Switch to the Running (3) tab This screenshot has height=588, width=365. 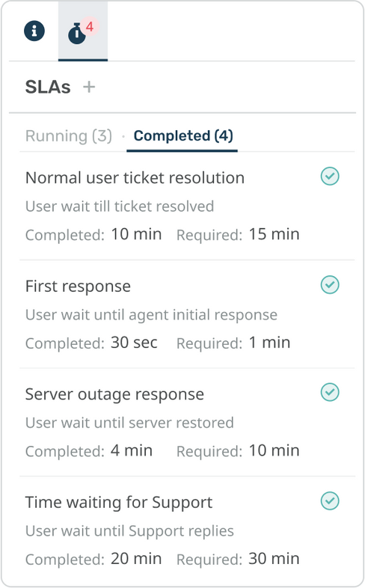(x=69, y=135)
